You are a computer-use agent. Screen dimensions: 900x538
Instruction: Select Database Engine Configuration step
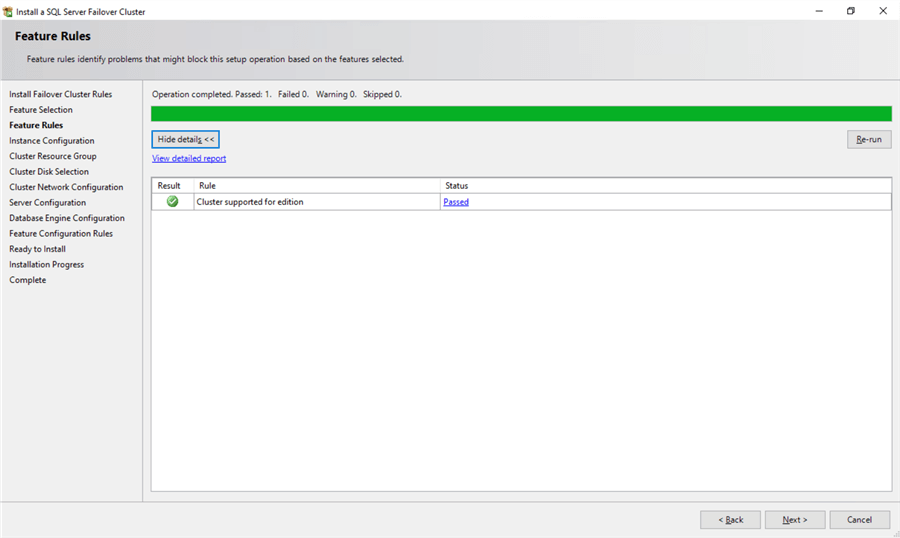[67, 218]
